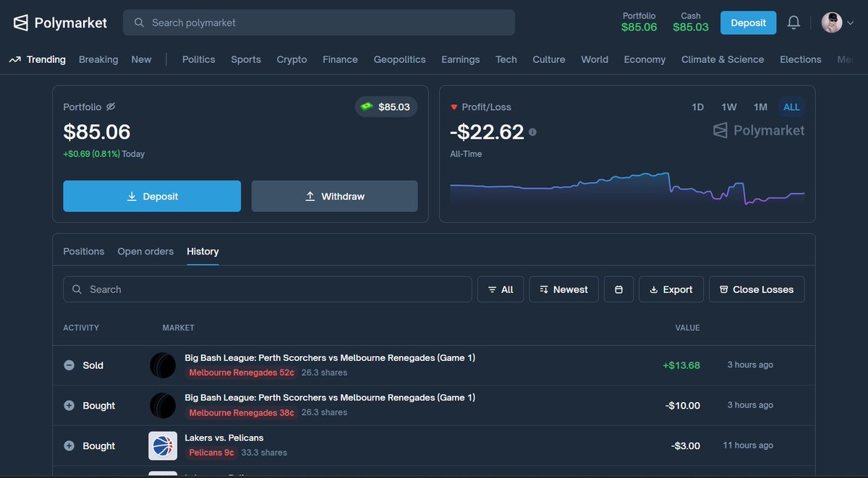Screen dimensions: 868x478
Task: Go to the Culture category
Action: pyautogui.click(x=549, y=59)
